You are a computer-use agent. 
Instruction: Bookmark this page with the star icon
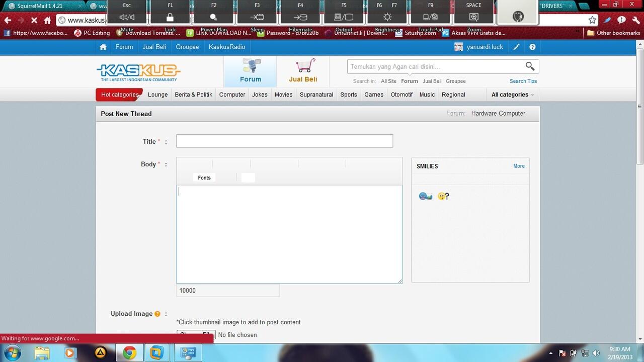[x=592, y=20]
